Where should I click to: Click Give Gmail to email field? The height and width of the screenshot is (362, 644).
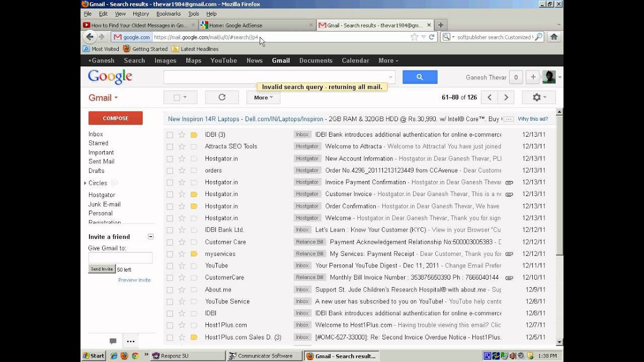(120, 257)
